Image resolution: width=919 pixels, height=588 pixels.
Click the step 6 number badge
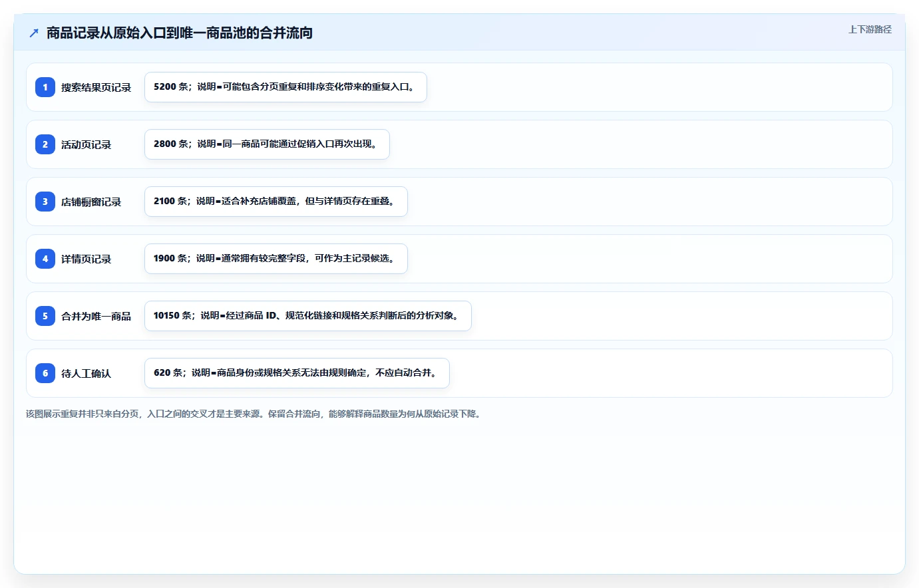pyautogui.click(x=45, y=373)
